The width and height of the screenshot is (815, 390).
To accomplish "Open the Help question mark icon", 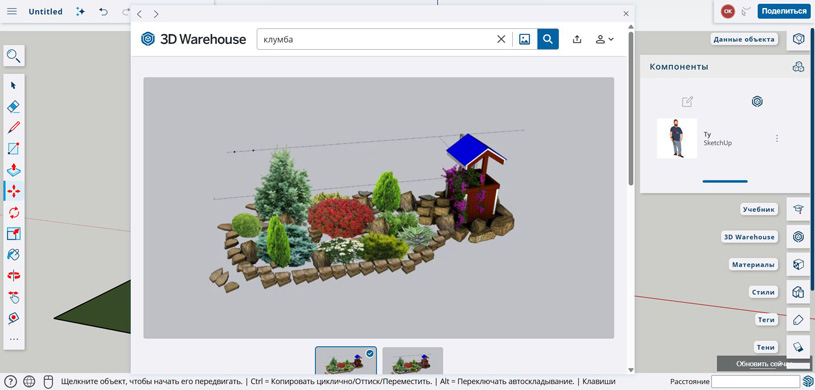I will (10, 382).
